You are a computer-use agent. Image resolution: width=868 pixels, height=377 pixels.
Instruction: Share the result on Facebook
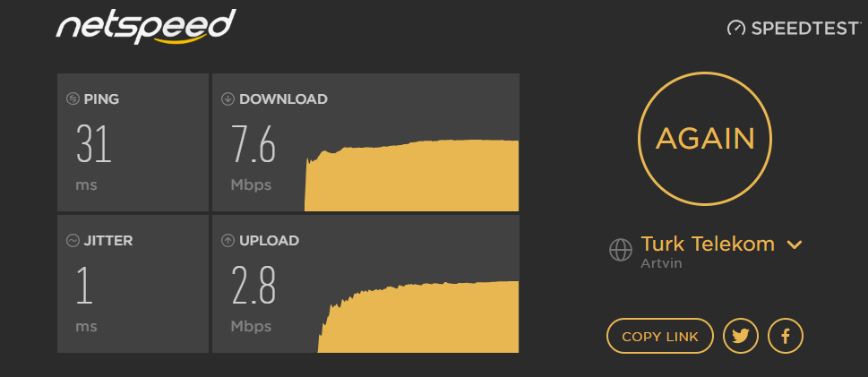click(786, 336)
